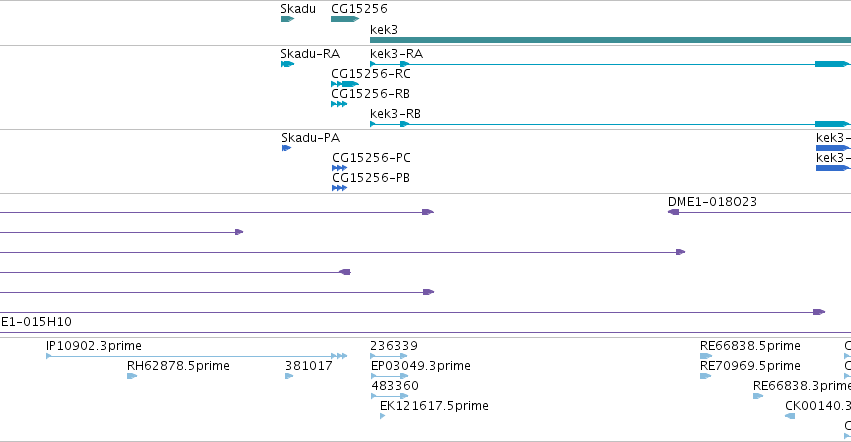Click the CG15256 gene feature bar

(345, 19)
